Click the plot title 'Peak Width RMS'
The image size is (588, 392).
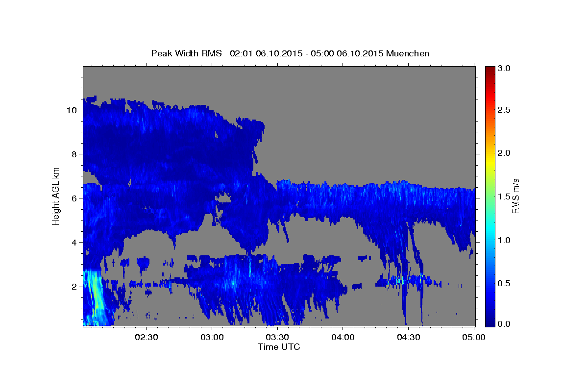[186, 53]
